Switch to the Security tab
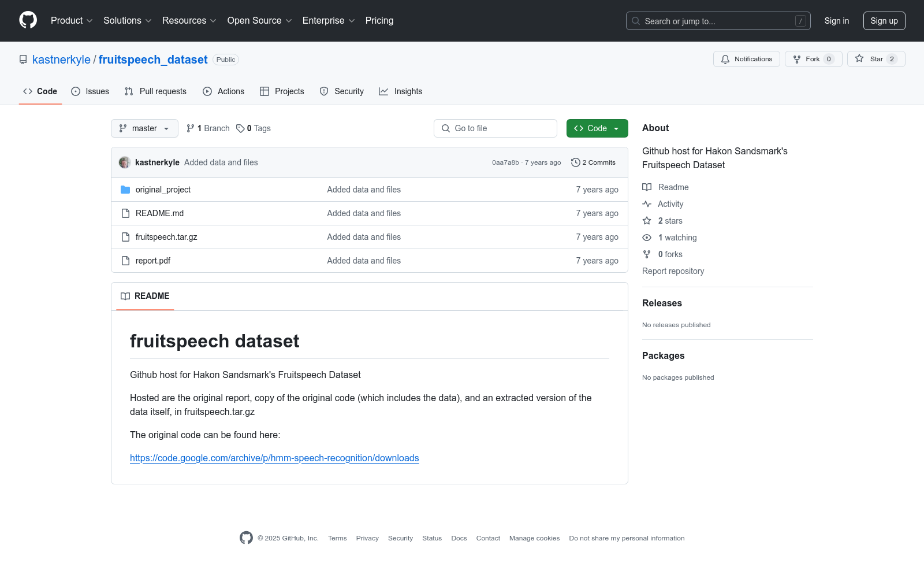Image resolution: width=924 pixels, height=578 pixels. coord(342,91)
